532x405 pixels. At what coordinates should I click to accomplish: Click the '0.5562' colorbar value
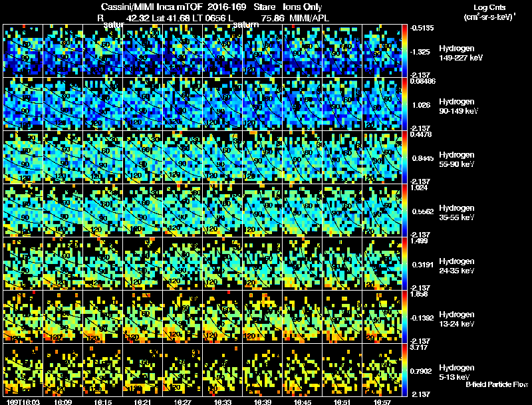coord(423,211)
